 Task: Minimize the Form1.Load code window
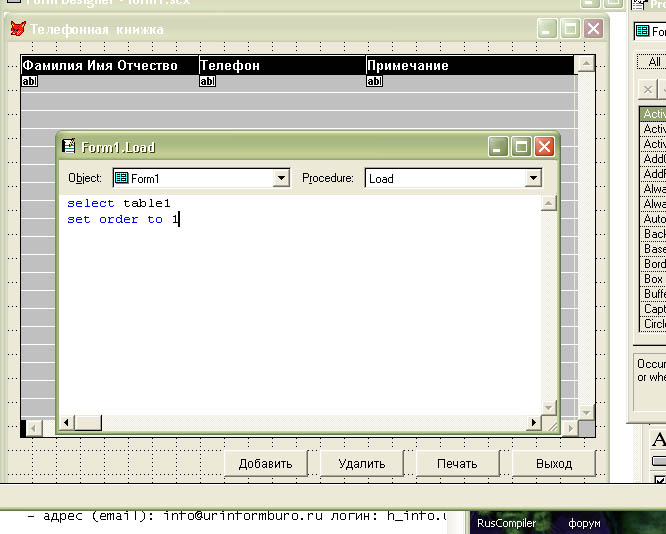(x=498, y=147)
